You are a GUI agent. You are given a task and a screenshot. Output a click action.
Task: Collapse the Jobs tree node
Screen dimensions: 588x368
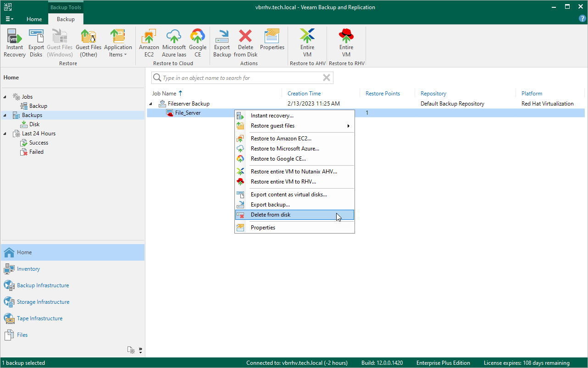point(5,97)
